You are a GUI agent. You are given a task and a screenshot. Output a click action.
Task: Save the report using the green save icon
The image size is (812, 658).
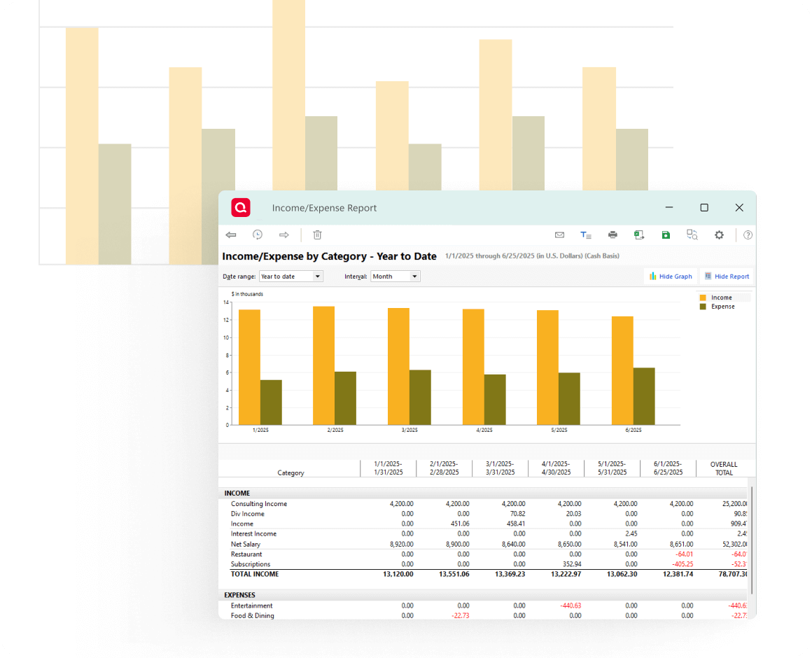pyautogui.click(x=666, y=234)
